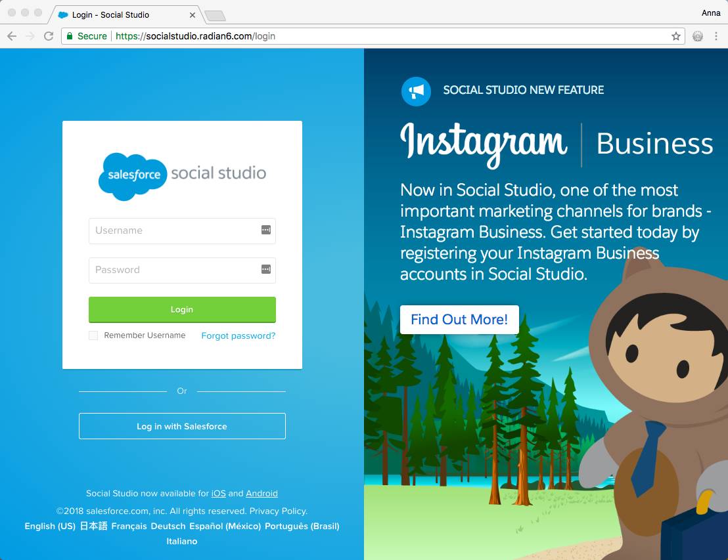The height and width of the screenshot is (560, 728).
Task: Click the Salesforce cloud logo
Action: pyautogui.click(x=133, y=177)
